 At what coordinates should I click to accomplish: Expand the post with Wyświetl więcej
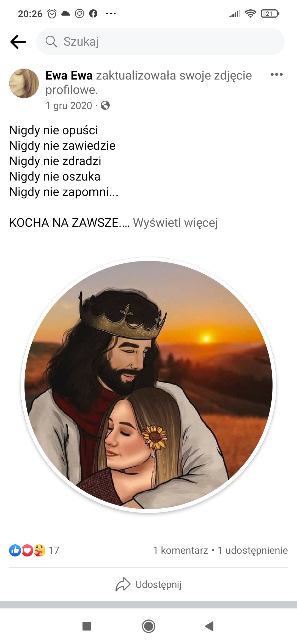[175, 223]
